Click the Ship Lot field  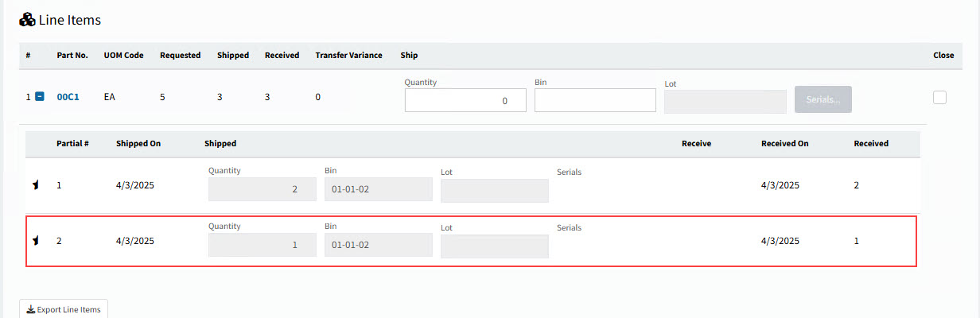coord(725,101)
